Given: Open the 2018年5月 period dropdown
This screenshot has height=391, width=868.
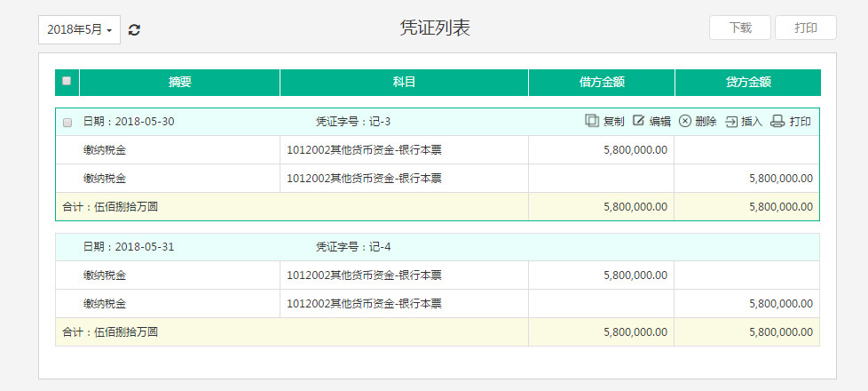Looking at the screenshot, I should click(79, 29).
